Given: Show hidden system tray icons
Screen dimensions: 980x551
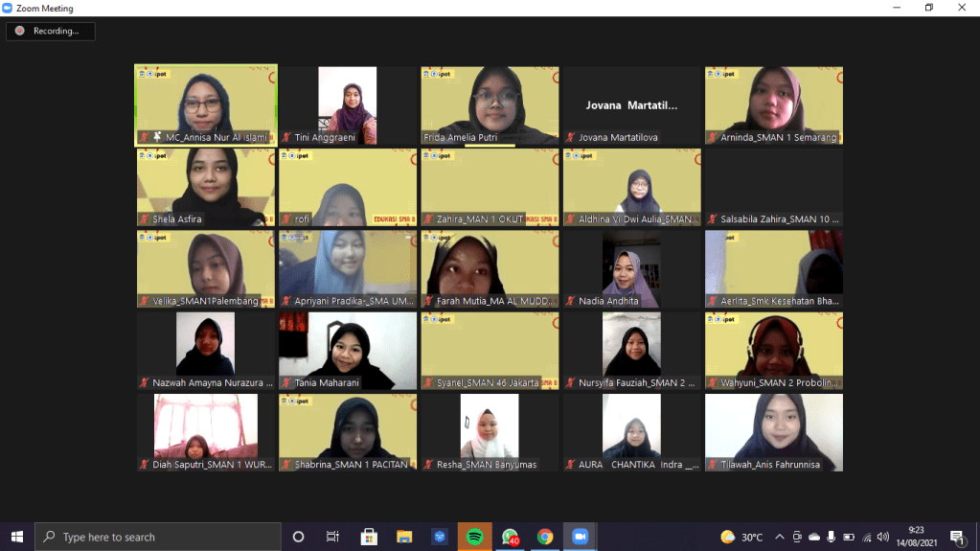Looking at the screenshot, I should click(780, 537).
